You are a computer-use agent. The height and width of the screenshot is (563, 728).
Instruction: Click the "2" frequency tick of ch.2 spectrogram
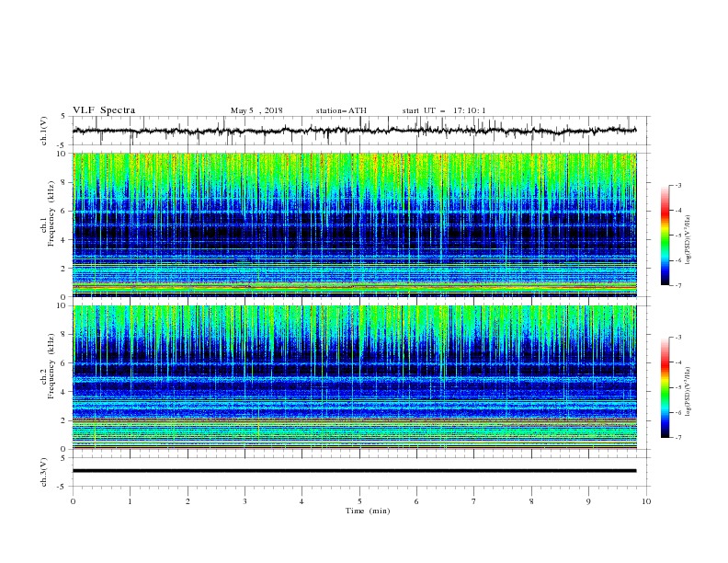tap(63, 420)
